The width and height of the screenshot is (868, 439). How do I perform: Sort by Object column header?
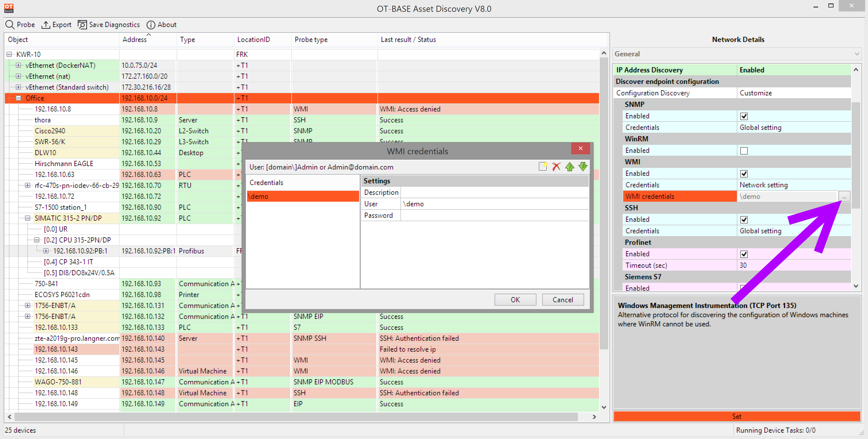[62, 39]
